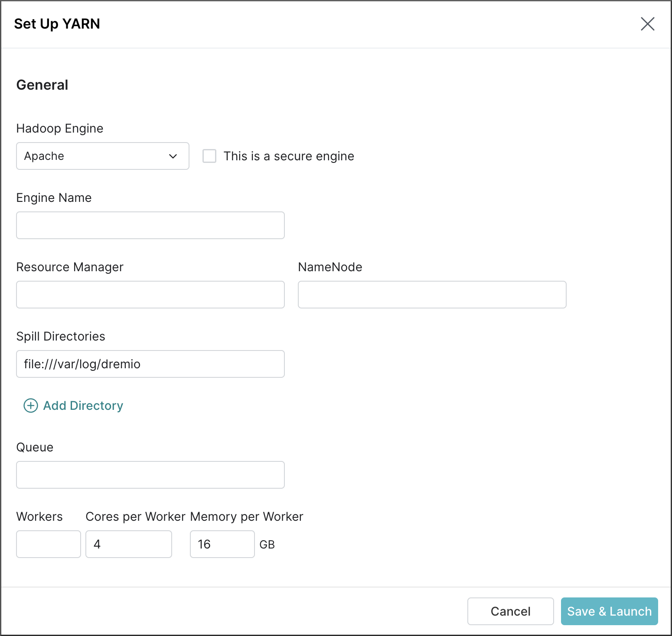Screen dimensions: 672x636
Task: Click the Spill Directories label
Action: click(x=61, y=336)
